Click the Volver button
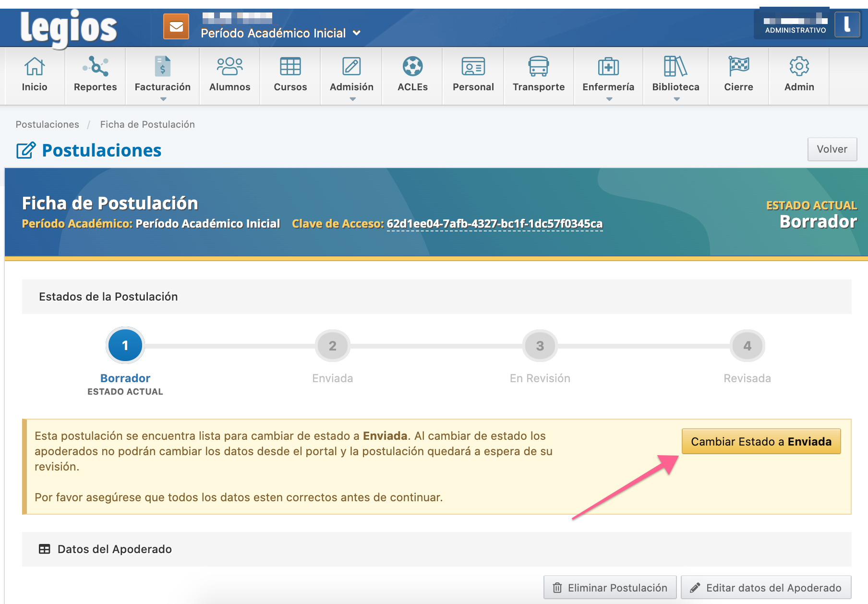Screen dimensions: 868x604 click(832, 149)
